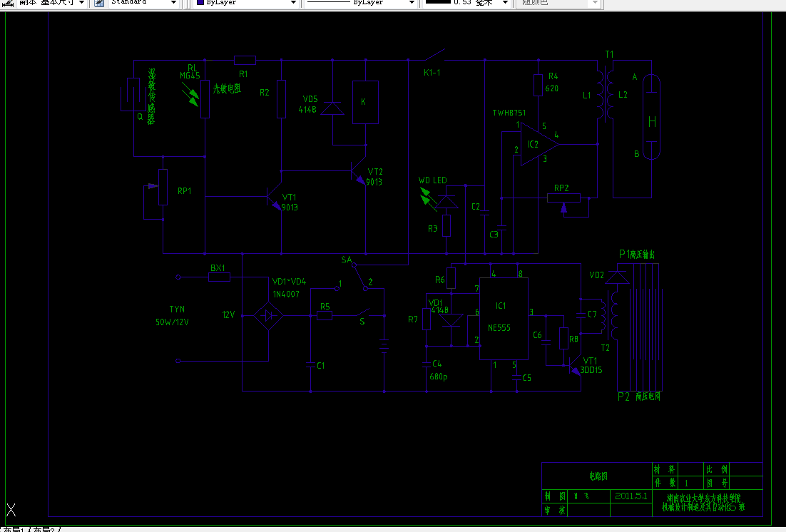The height and width of the screenshot is (532, 786).
Task: Click the C1 capacitor label
Action: 321,366
